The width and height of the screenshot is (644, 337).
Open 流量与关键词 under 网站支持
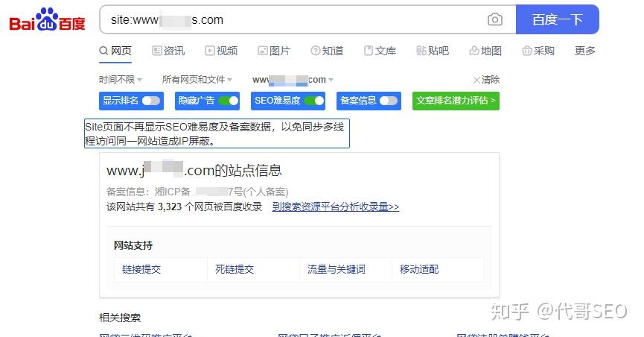point(337,269)
